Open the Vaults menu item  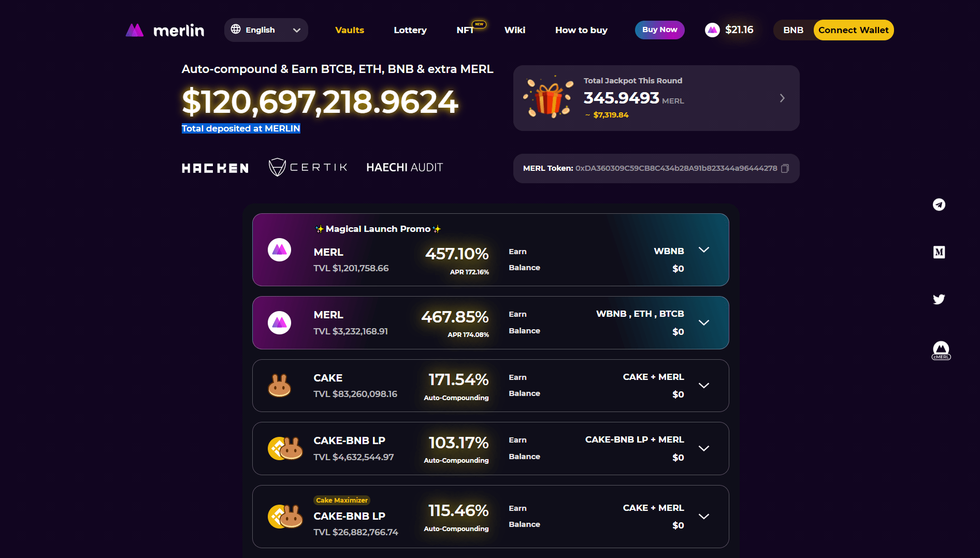350,30
